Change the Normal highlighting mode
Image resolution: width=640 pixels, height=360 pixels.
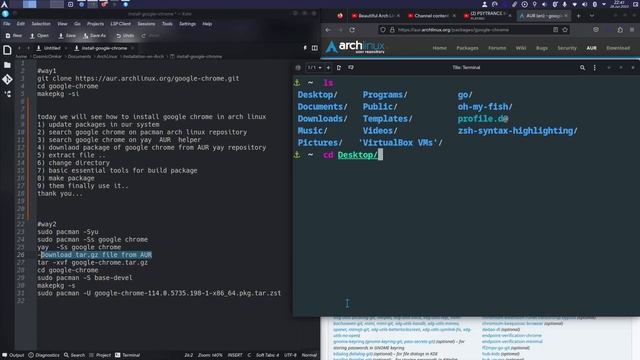click(309, 355)
